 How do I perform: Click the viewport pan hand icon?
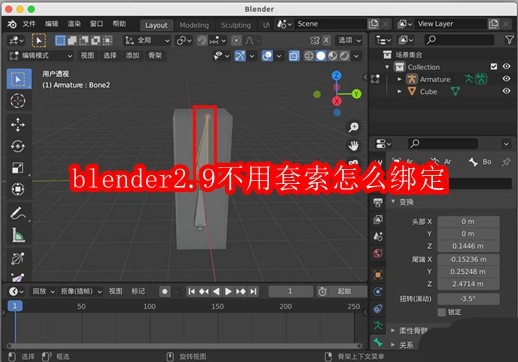coord(353,146)
